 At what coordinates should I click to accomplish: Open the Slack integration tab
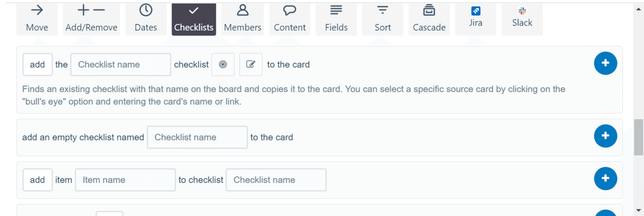522,17
